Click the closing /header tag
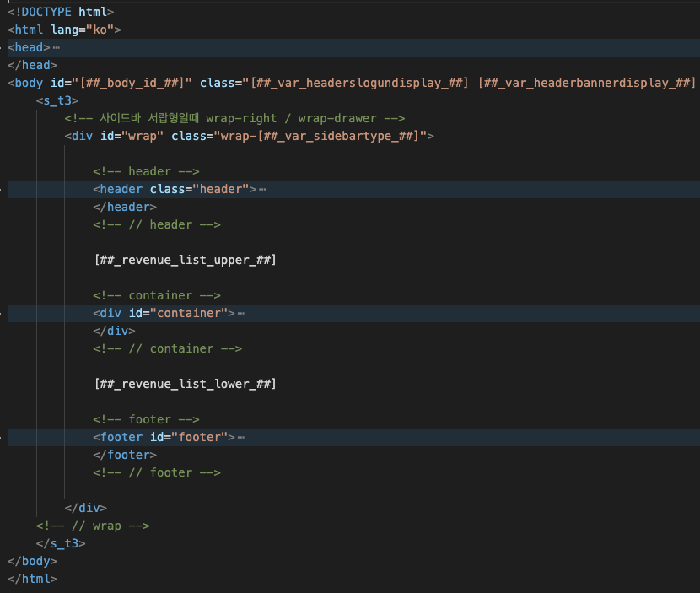Screen dimensions: 700x593 pos(125,208)
